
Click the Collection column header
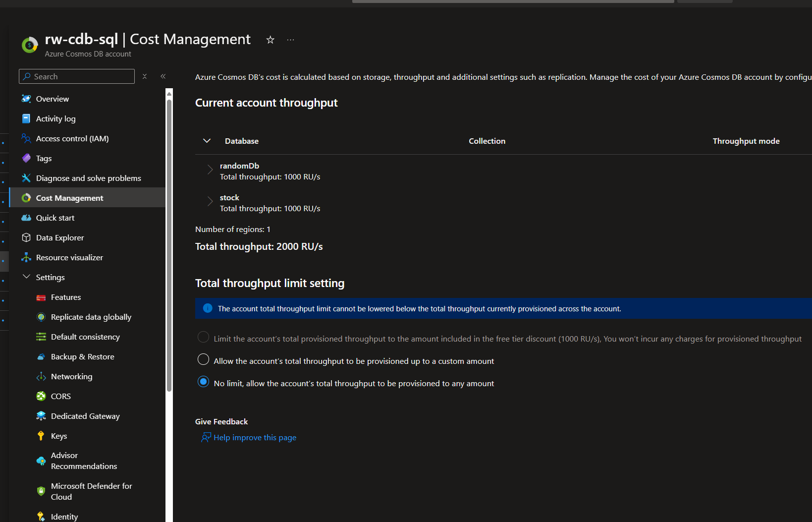pos(487,141)
